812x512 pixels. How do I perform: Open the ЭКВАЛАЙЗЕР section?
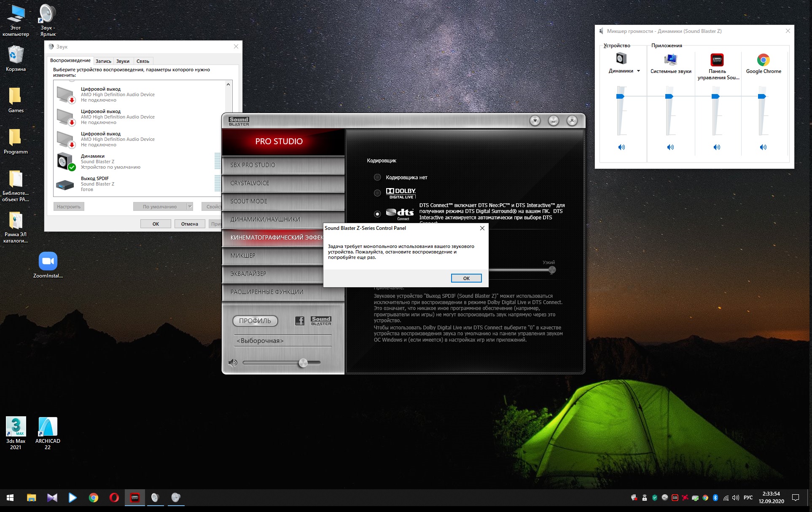tap(272, 274)
